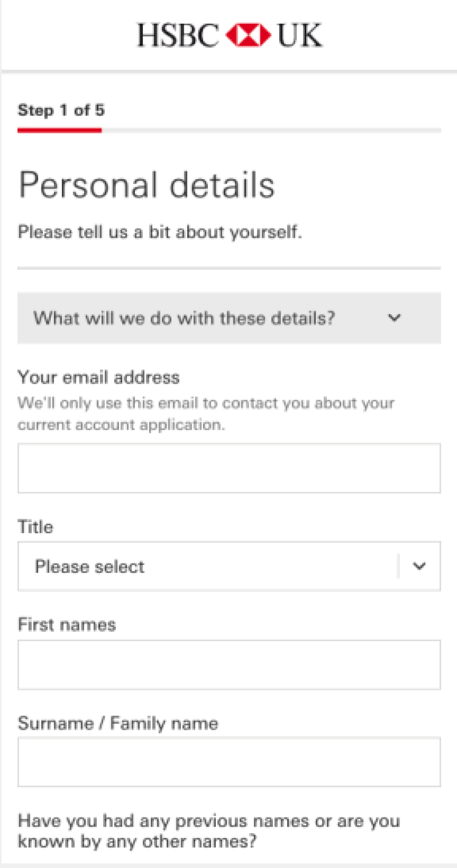Expand 'What will we do with these details?'

coord(229,318)
